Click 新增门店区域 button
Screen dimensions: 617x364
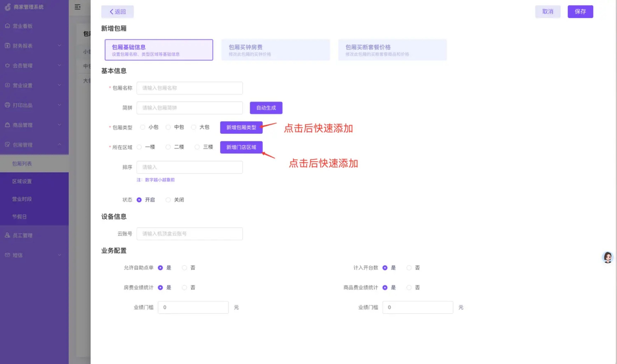[241, 147]
